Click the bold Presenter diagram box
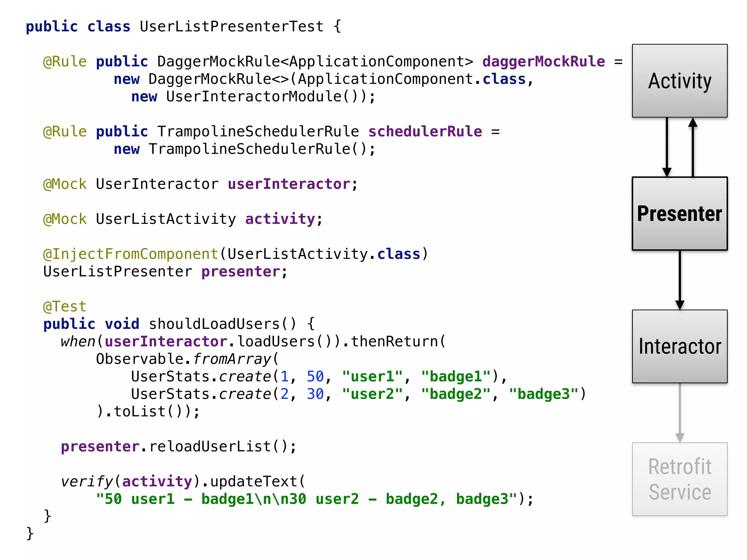747x560 pixels. [x=680, y=214]
